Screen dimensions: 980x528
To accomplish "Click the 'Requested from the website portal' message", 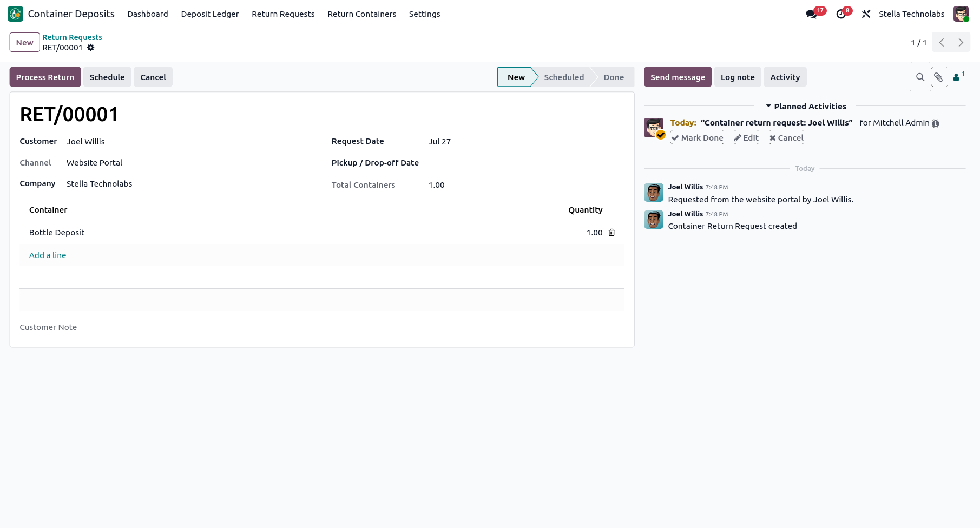I will tap(760, 200).
